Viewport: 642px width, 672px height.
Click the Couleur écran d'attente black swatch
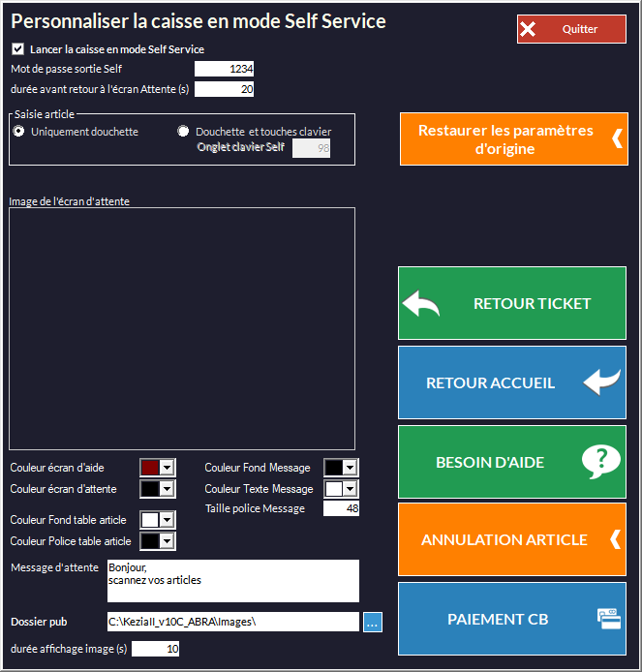pos(150,489)
